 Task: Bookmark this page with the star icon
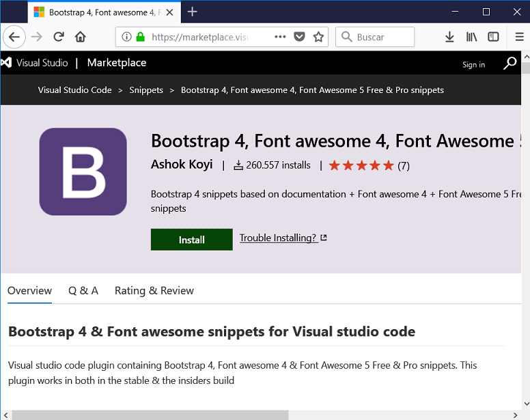(x=318, y=36)
